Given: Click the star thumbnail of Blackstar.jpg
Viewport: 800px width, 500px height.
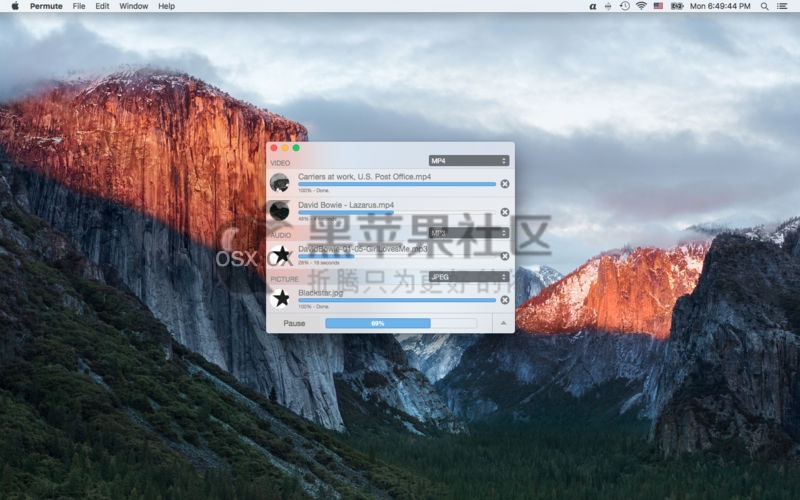Looking at the screenshot, I should click(281, 298).
